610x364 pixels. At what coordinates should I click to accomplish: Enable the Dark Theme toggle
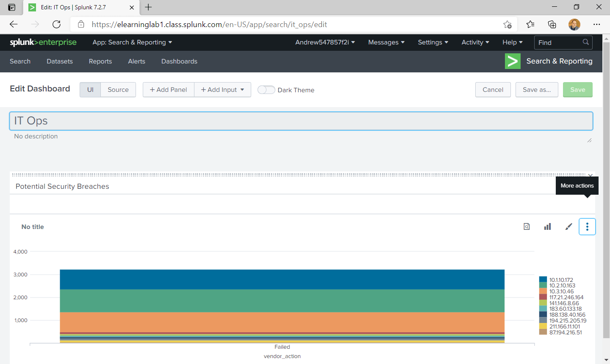tap(266, 90)
